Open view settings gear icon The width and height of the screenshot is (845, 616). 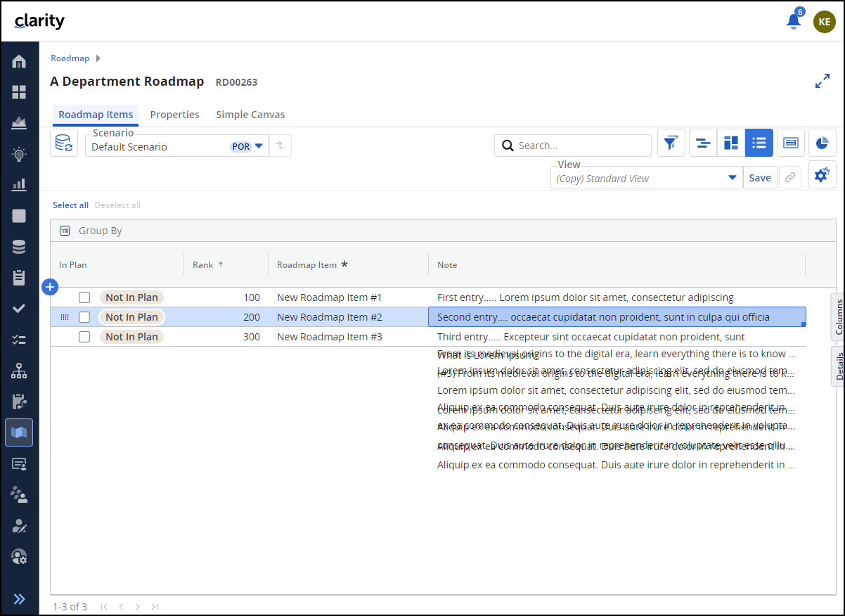822,176
